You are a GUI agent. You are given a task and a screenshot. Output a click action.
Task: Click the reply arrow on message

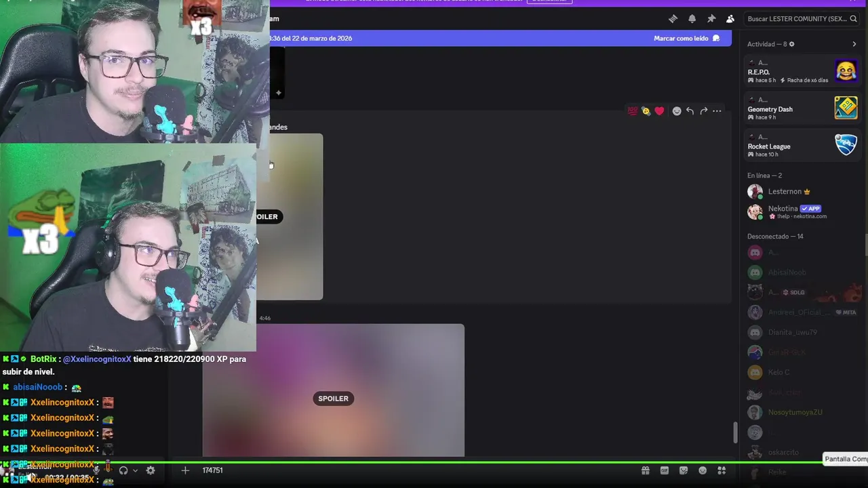pos(690,111)
